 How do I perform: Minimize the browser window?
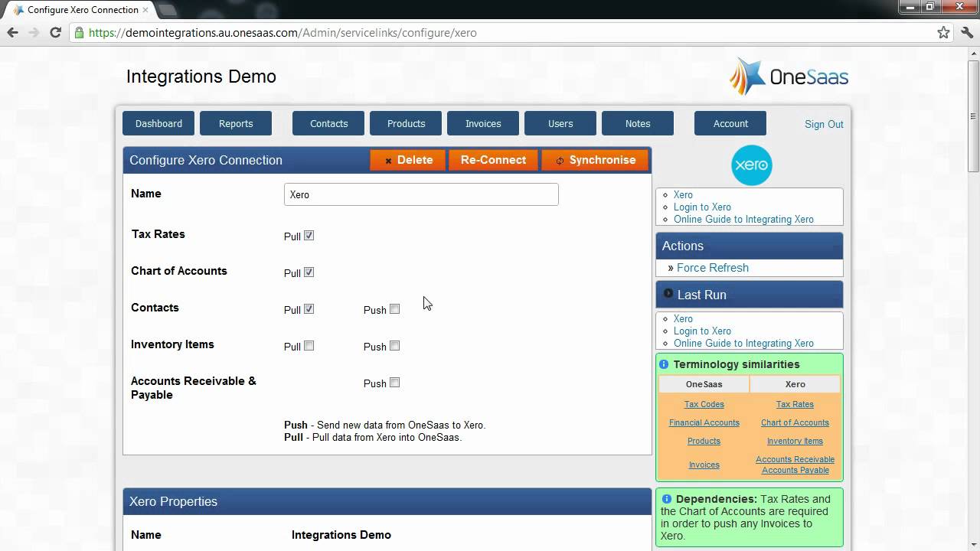point(909,7)
